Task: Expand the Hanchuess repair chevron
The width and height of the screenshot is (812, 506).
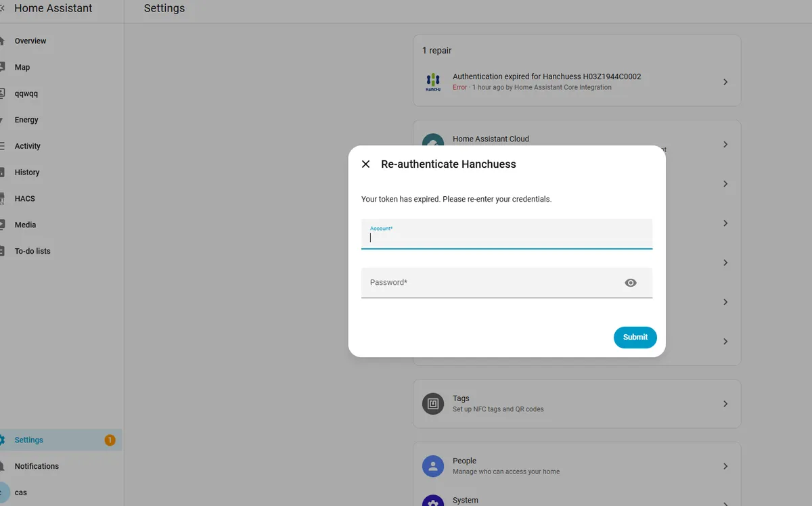Action: pos(725,82)
